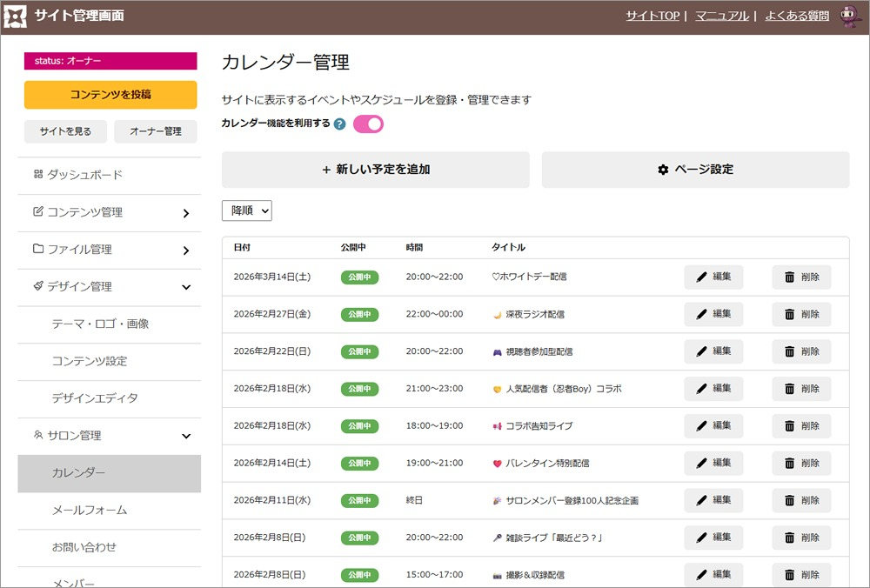
Task: Click the gear icon in ページ設定
Action: pyautogui.click(x=663, y=170)
